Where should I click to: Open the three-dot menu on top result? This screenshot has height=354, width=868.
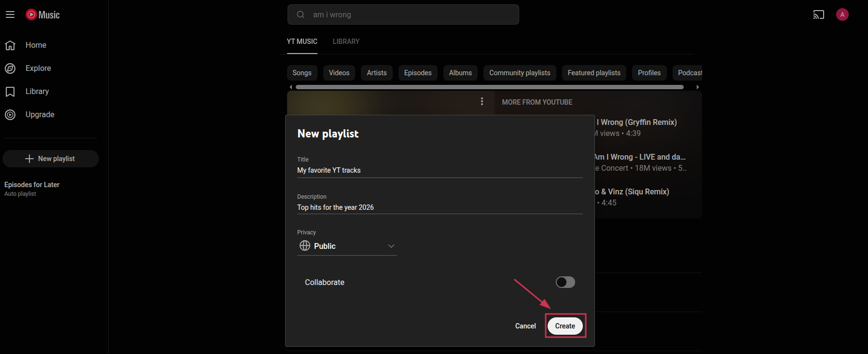tap(482, 101)
